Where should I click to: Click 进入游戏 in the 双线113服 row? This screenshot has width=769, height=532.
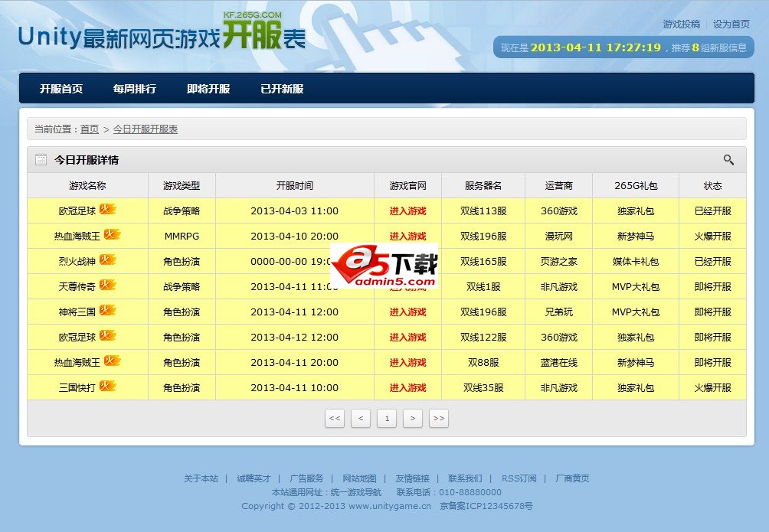(x=407, y=211)
